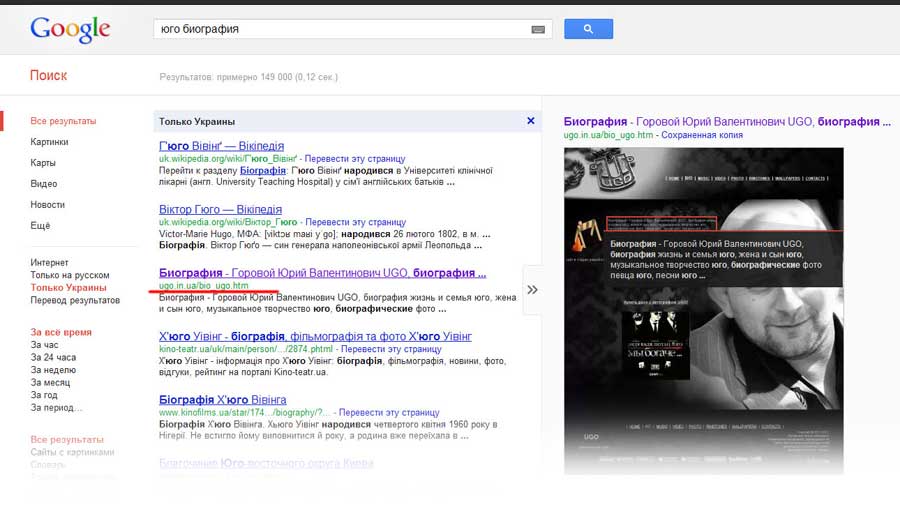
Task: Click the Google logo
Action: 70,29
